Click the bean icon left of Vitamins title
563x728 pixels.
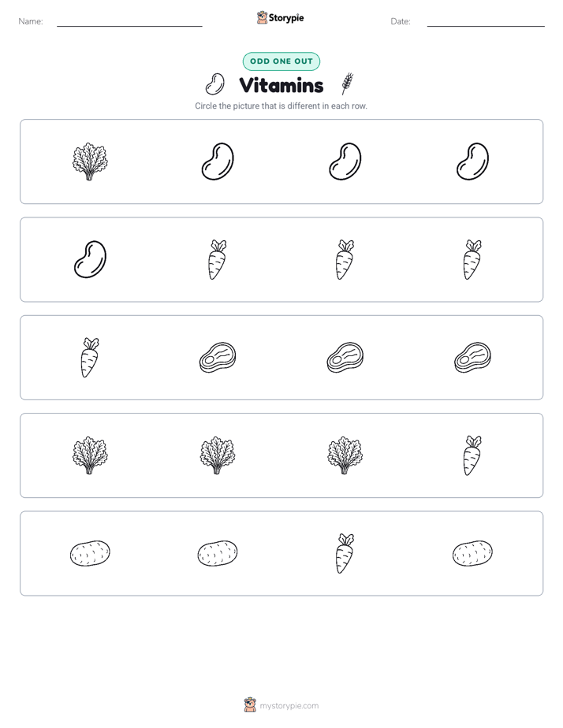pyautogui.click(x=215, y=84)
